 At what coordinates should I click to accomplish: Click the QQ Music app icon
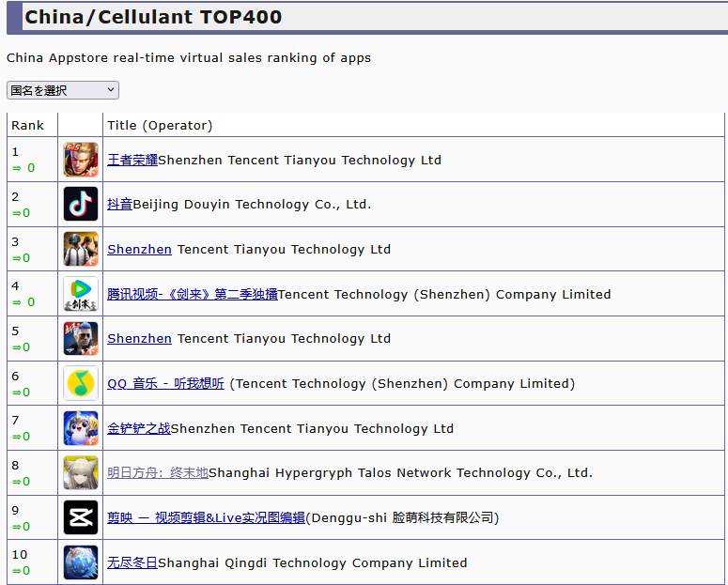[x=80, y=383]
